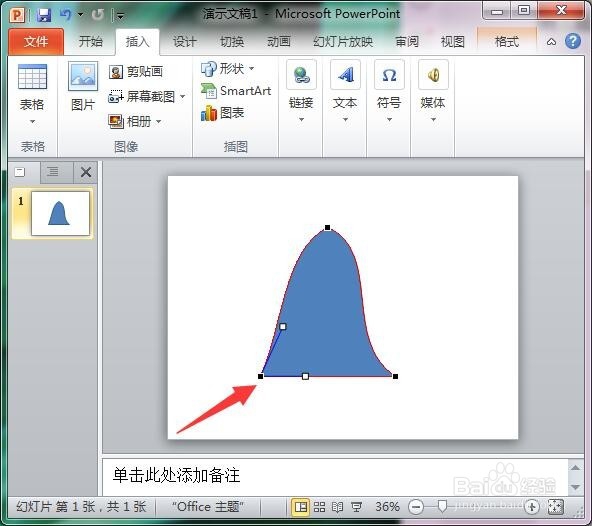Click the 36% zoom level

(x=387, y=507)
